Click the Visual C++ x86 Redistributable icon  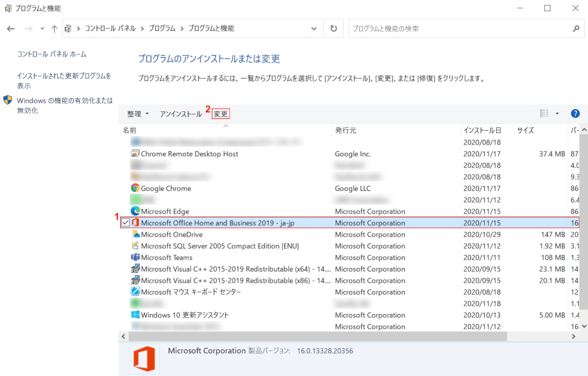point(135,281)
